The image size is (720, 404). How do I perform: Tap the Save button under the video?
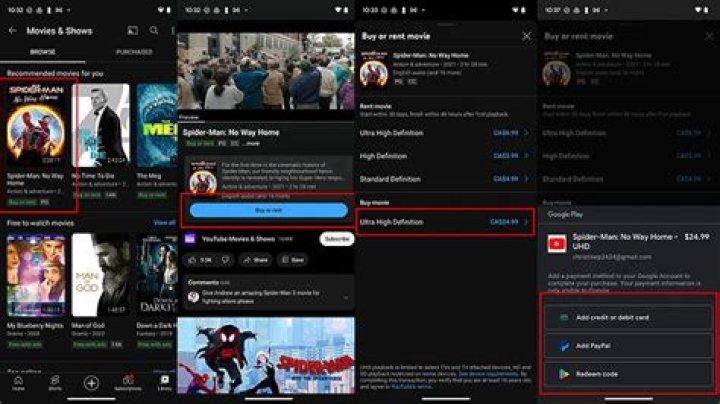pos(292,260)
